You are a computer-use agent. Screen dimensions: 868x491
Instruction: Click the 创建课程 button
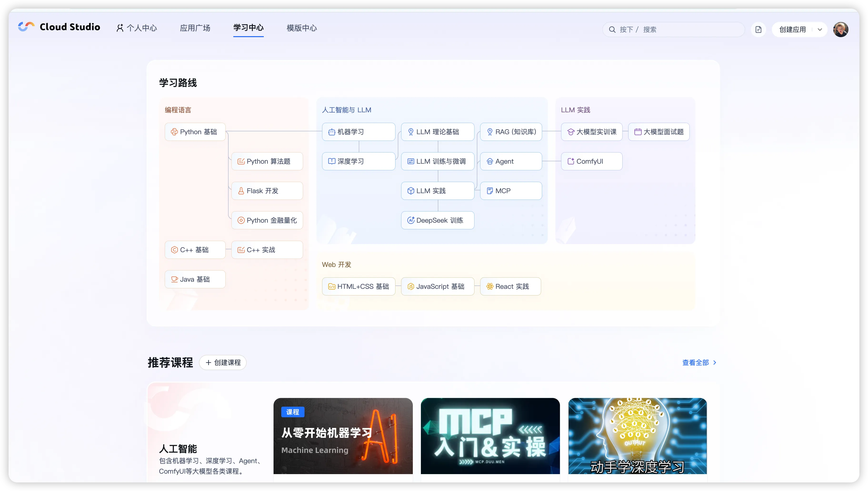coord(223,363)
